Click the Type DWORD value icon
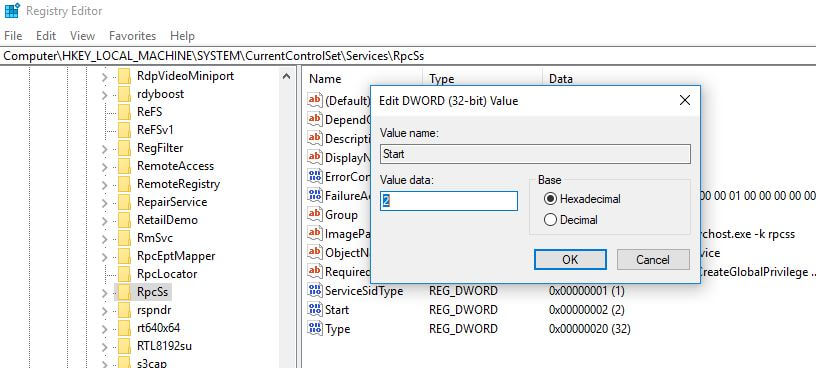816x368 pixels. [315, 328]
